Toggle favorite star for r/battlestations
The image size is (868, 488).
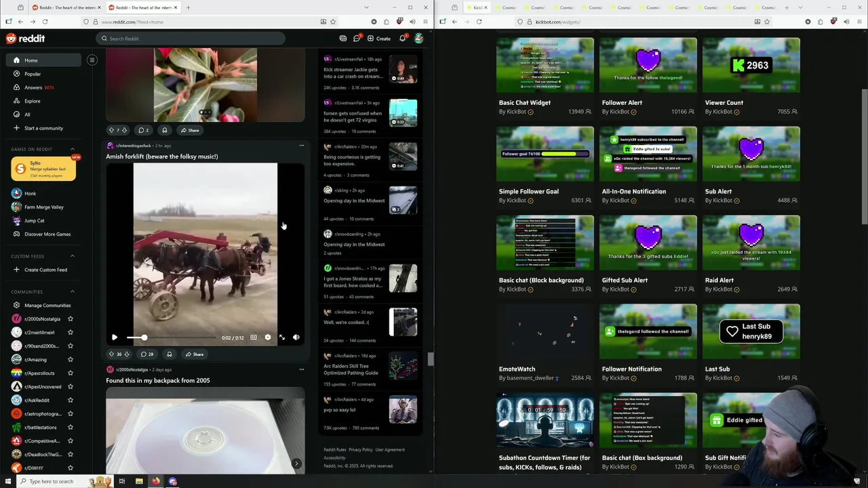(71, 427)
